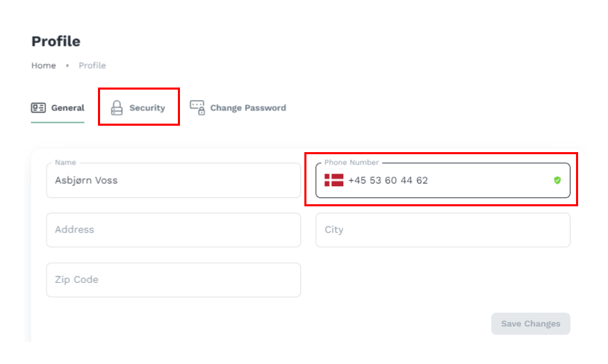Select the City input field
This screenshot has width=608, height=364.
coord(443,230)
